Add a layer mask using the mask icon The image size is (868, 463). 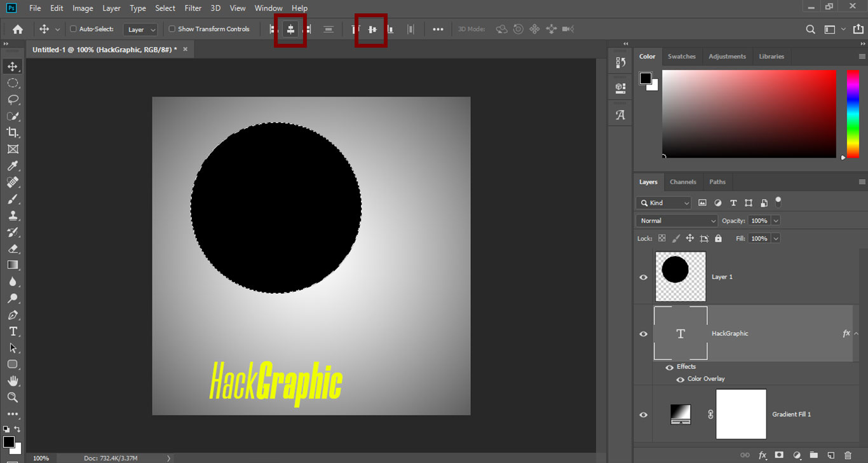coord(779,455)
